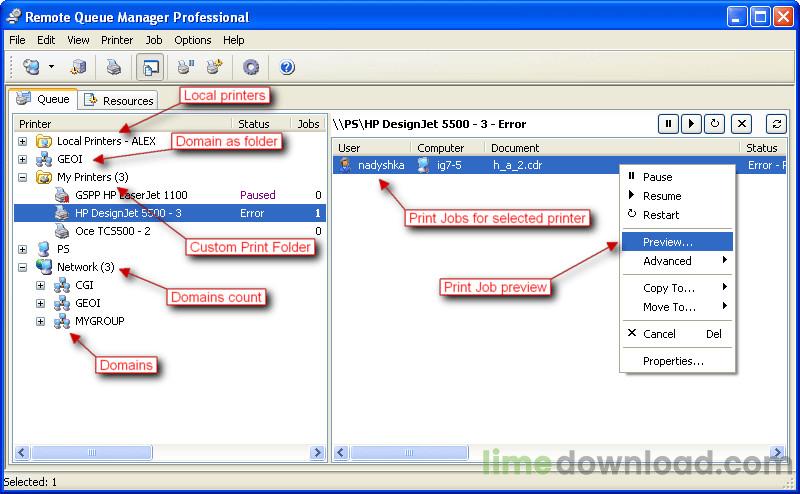Refresh the job list with refresh button
Image resolution: width=800 pixels, height=494 pixels.
[x=777, y=124]
